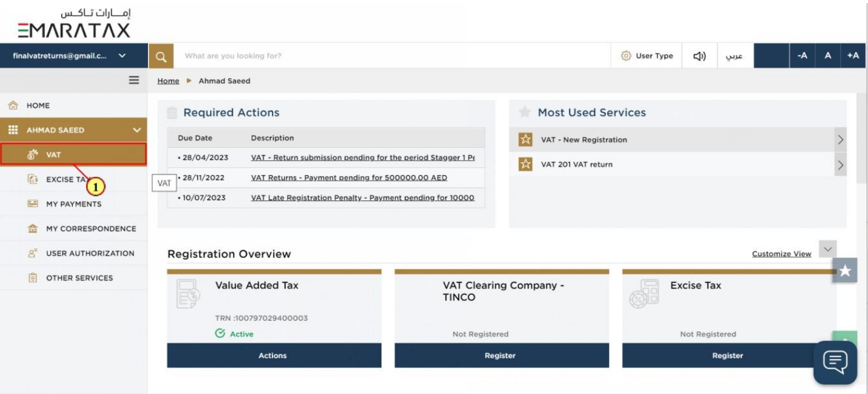Select OTHER SERVICES in the sidebar
868x394 pixels.
(73, 278)
